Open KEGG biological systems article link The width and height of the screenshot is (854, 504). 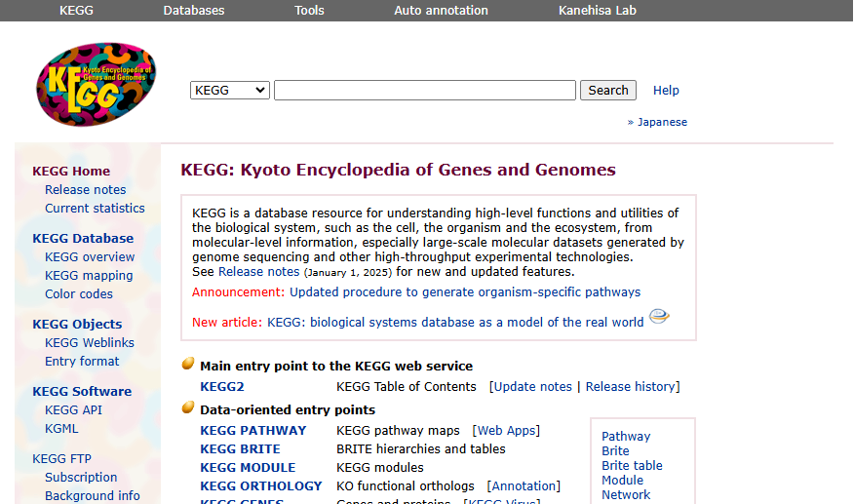(x=455, y=322)
